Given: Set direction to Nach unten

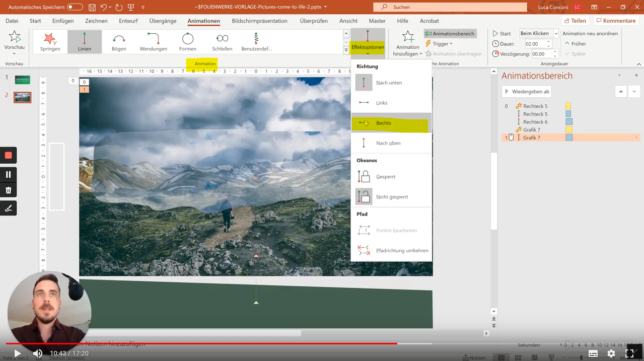Looking at the screenshot, I should pyautogui.click(x=391, y=83).
